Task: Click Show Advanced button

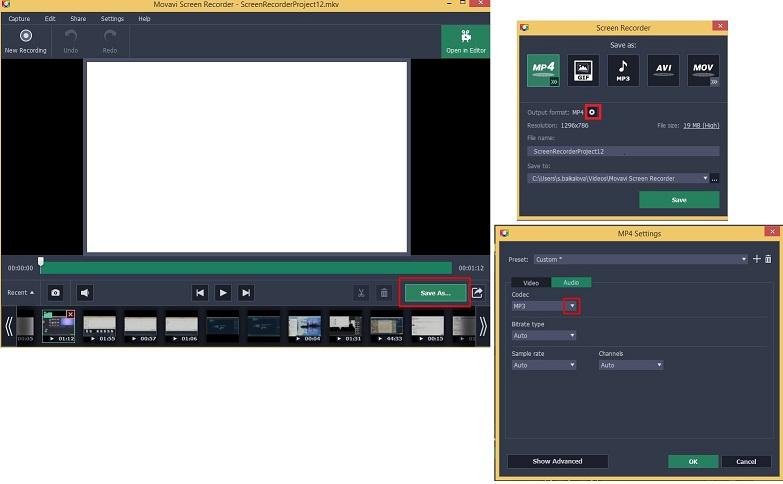Action: tap(557, 461)
